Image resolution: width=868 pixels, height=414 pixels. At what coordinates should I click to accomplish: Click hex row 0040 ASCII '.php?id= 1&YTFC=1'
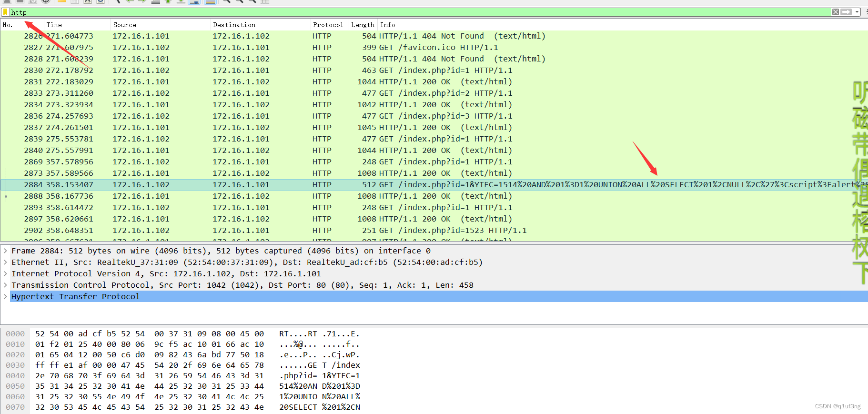pos(320,376)
